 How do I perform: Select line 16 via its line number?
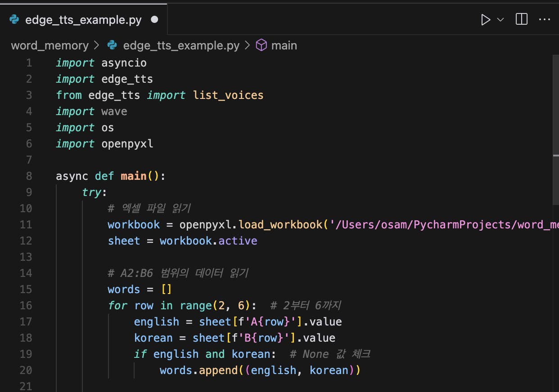[x=27, y=305]
